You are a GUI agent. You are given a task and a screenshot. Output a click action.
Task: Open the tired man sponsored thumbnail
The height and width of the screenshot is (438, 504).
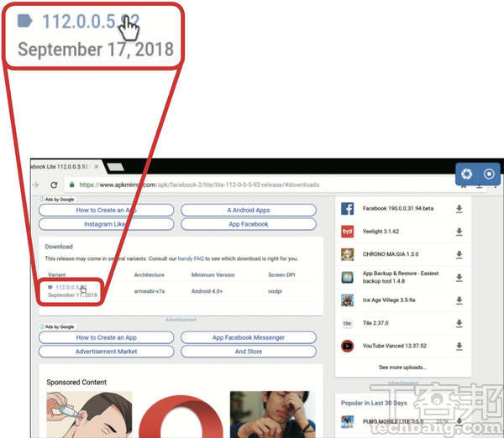[x=272, y=415]
